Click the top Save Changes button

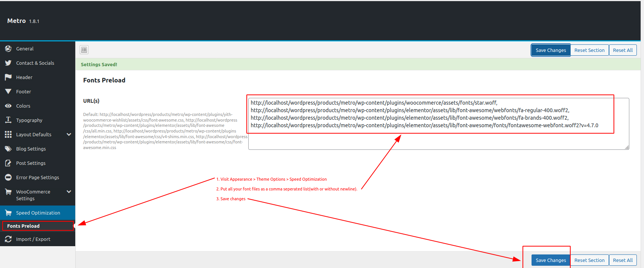(x=551, y=50)
